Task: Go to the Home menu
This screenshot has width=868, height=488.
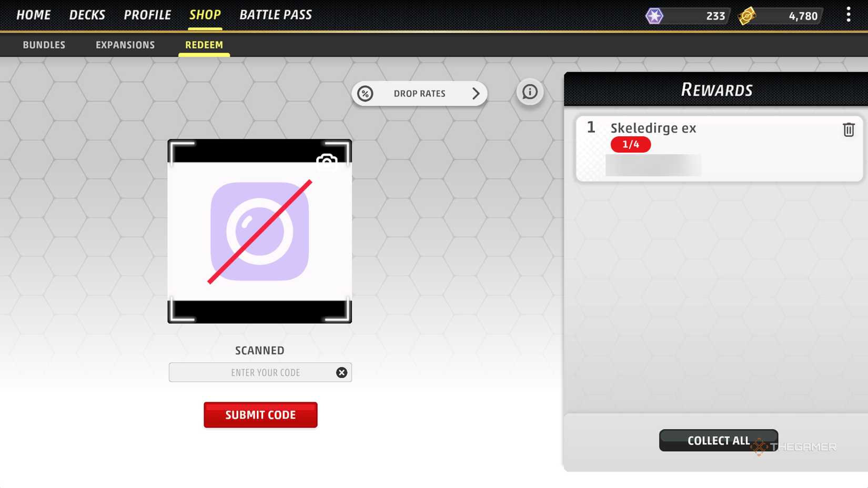Action: coord(34,15)
